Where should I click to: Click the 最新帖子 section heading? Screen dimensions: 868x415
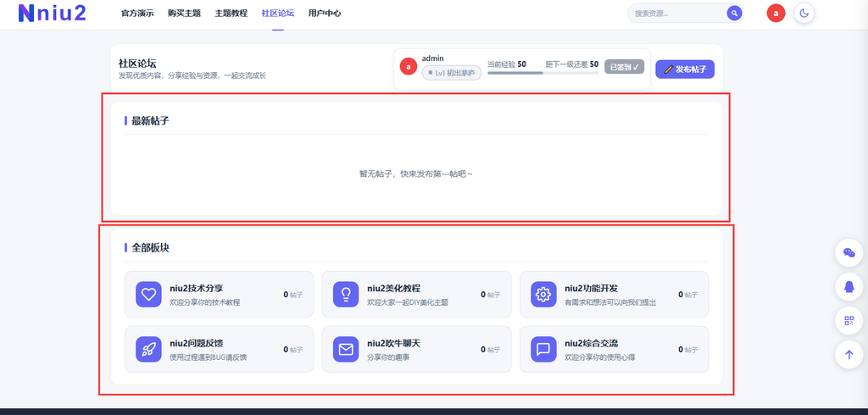[150, 120]
